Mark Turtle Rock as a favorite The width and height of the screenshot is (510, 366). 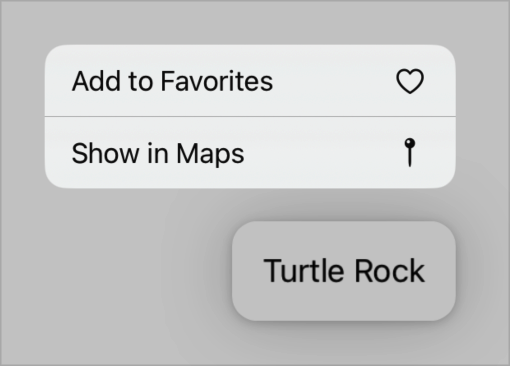coord(250,81)
